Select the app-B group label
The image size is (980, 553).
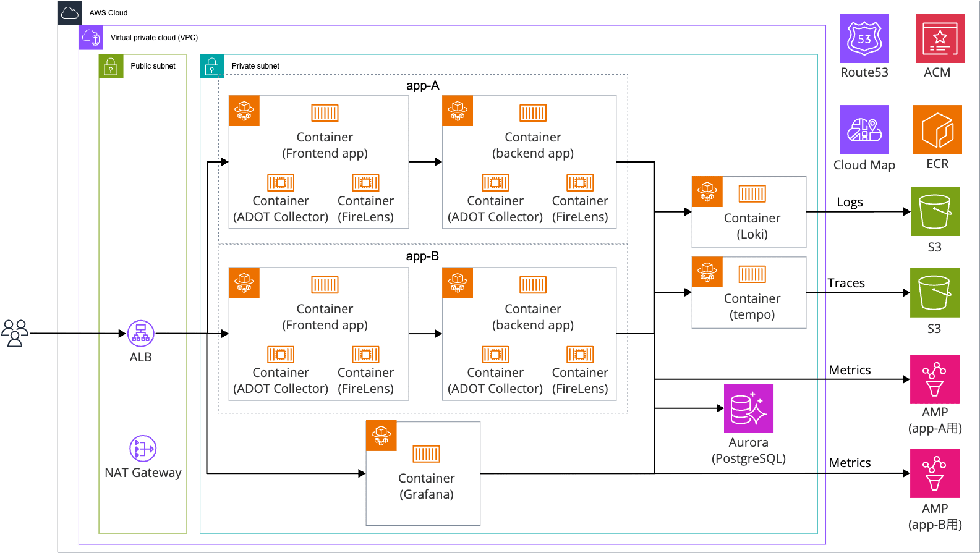pyautogui.click(x=423, y=256)
